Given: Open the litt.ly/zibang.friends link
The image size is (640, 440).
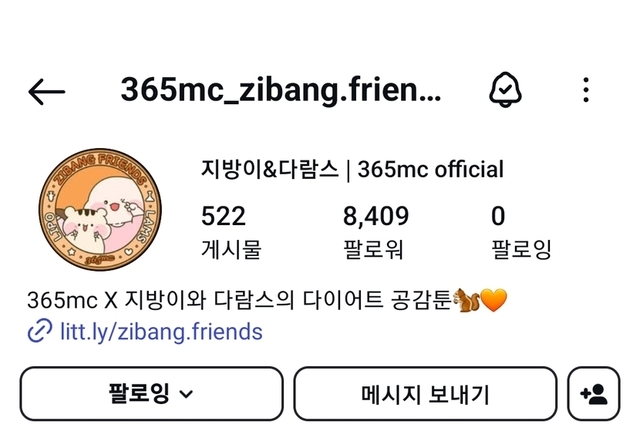Looking at the screenshot, I should click(x=161, y=331).
